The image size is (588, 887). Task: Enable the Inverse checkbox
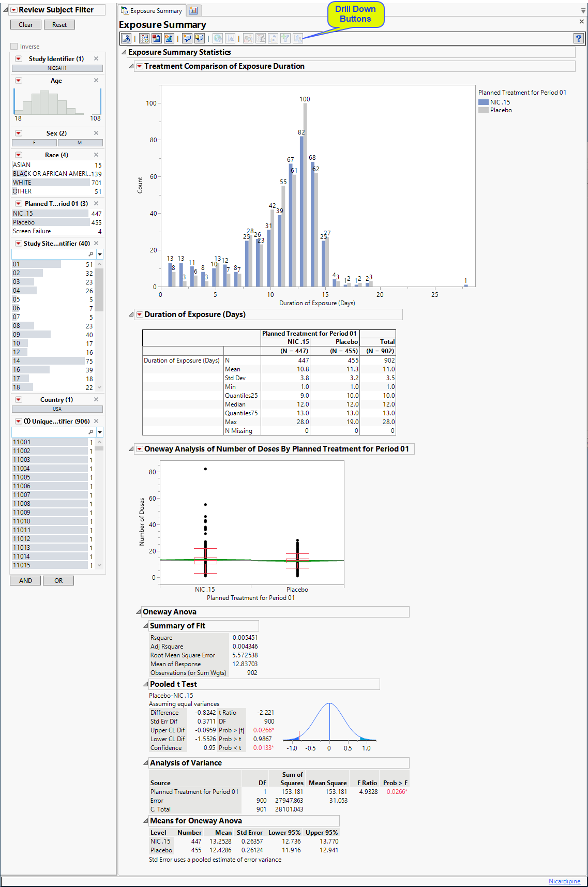tap(14, 47)
